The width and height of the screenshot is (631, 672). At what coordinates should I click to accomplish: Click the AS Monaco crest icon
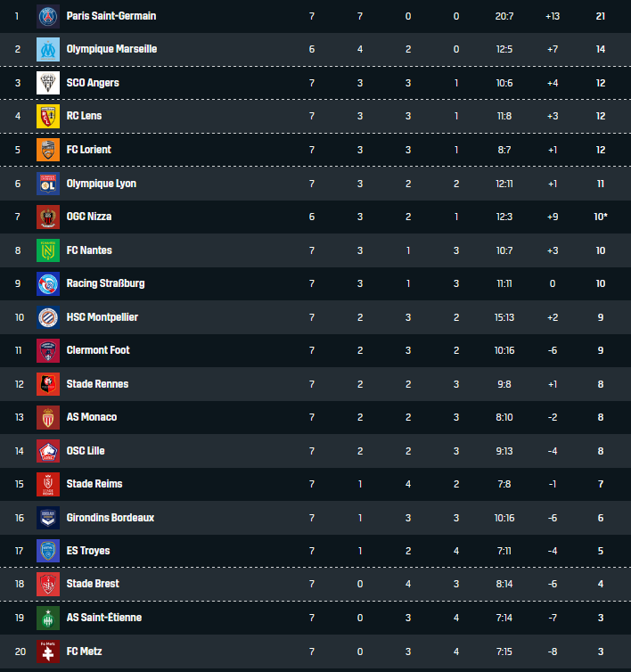click(47, 417)
